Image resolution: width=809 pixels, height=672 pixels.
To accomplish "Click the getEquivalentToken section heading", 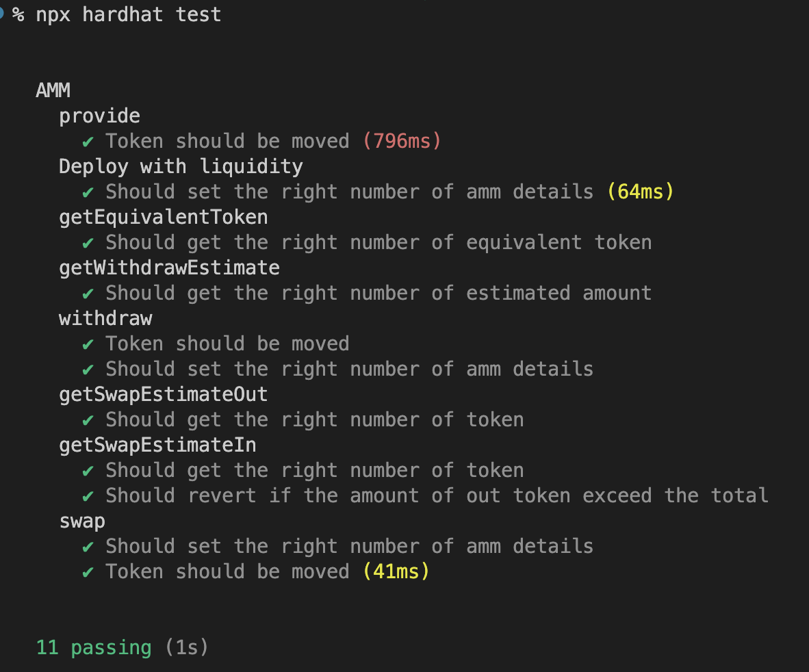I will [164, 218].
